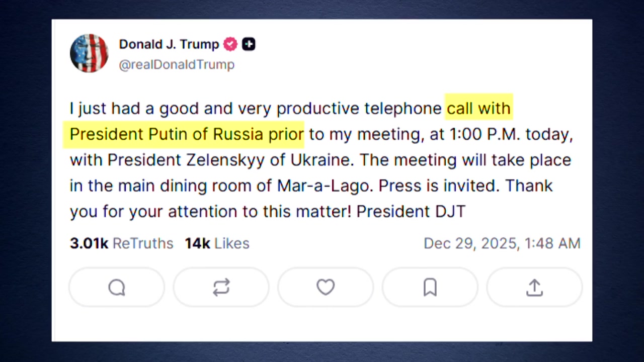
Task: Open the Dec 29, 2025 timestamp
Action: tap(502, 243)
